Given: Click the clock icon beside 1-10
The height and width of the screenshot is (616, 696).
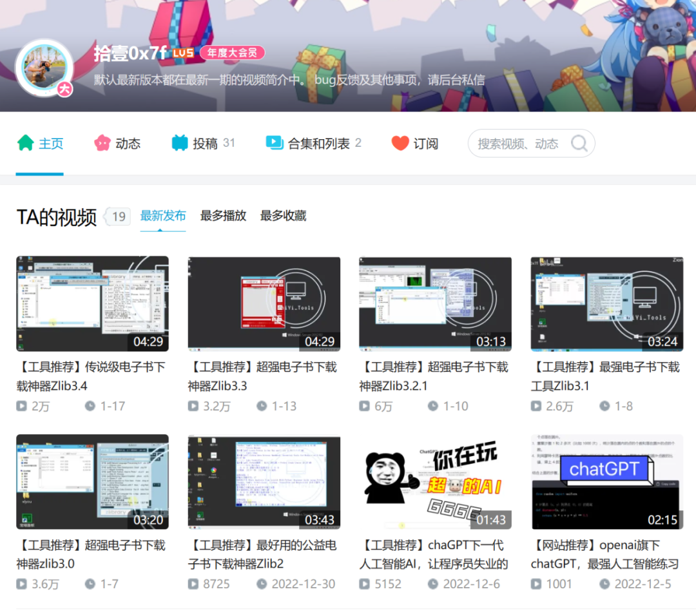Looking at the screenshot, I should [x=433, y=406].
